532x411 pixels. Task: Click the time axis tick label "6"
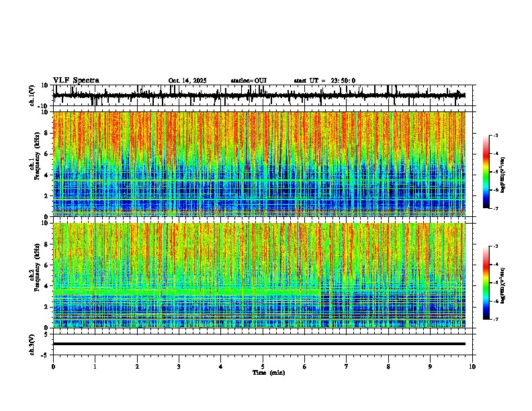305,366
